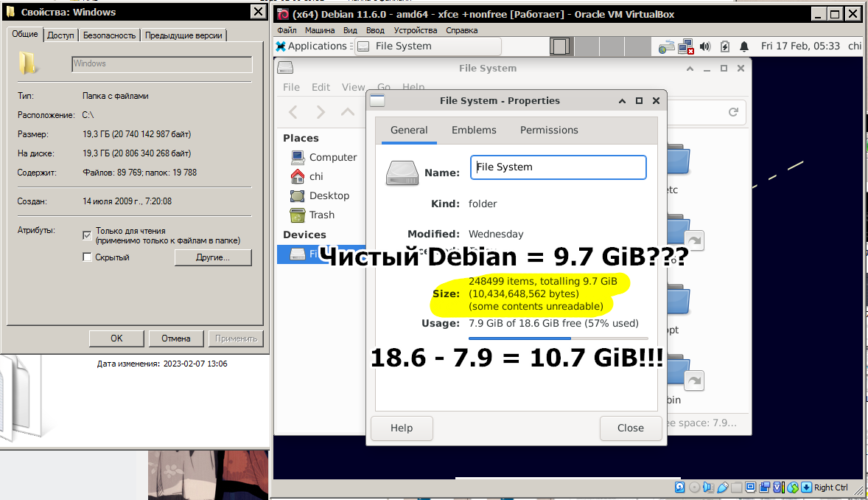Viewport: 868px width, 500px height.
Task: Click the Right Ctrl host key label
Action: click(x=831, y=487)
